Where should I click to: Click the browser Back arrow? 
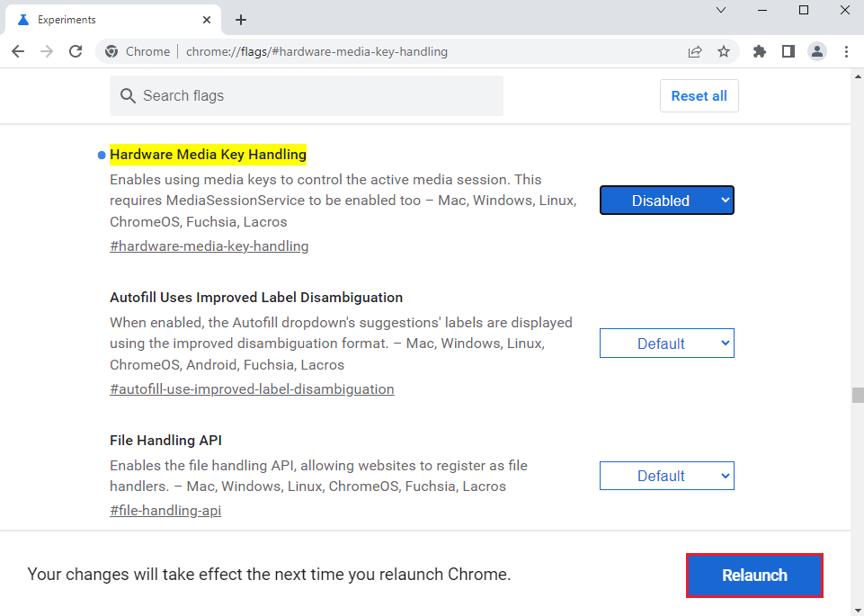(x=18, y=51)
